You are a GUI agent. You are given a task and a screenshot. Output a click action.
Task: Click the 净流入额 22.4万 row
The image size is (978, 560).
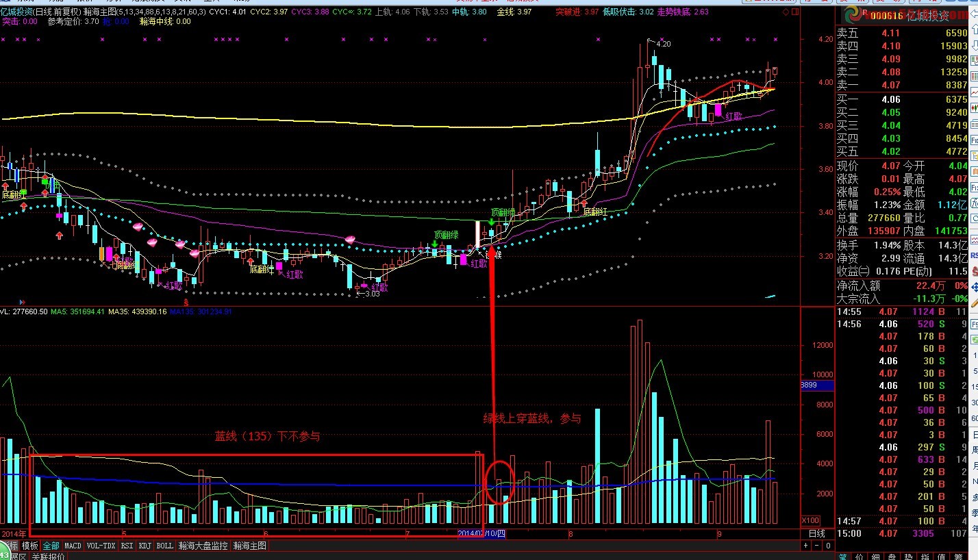pos(903,285)
